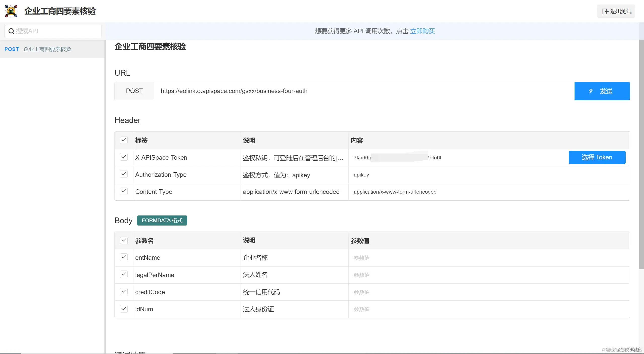Click the enterprise verification logo icon
Viewport: 644px width, 354px height.
[11, 11]
